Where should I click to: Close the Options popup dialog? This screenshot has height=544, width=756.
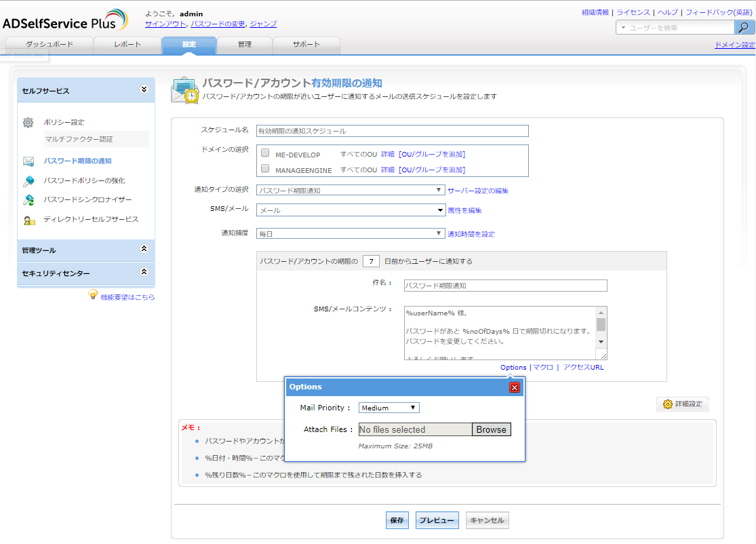click(x=515, y=387)
